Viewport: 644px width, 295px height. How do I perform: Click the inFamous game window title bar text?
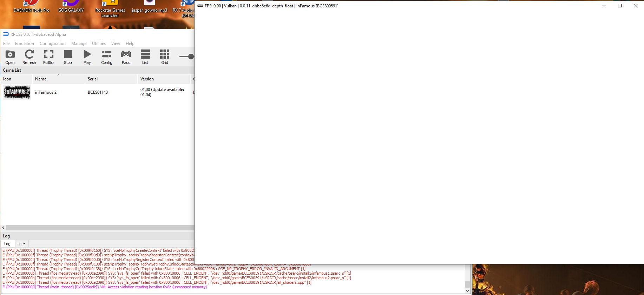271,6
